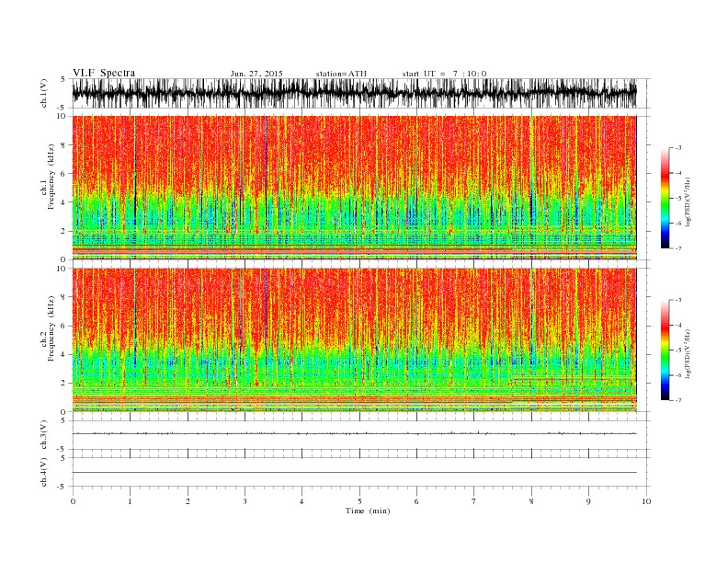Click the "ch.3(V)" axis label
The height and width of the screenshot is (563, 728).
pos(44,435)
